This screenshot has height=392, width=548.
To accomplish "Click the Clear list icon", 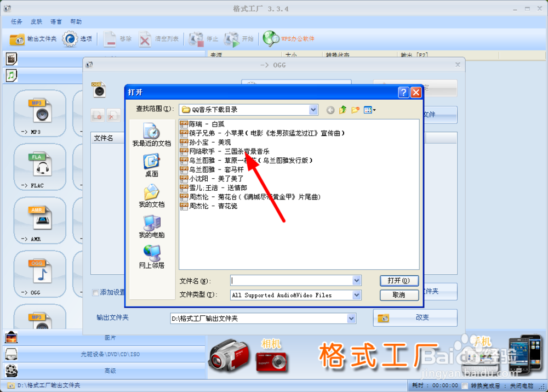I will [x=145, y=39].
